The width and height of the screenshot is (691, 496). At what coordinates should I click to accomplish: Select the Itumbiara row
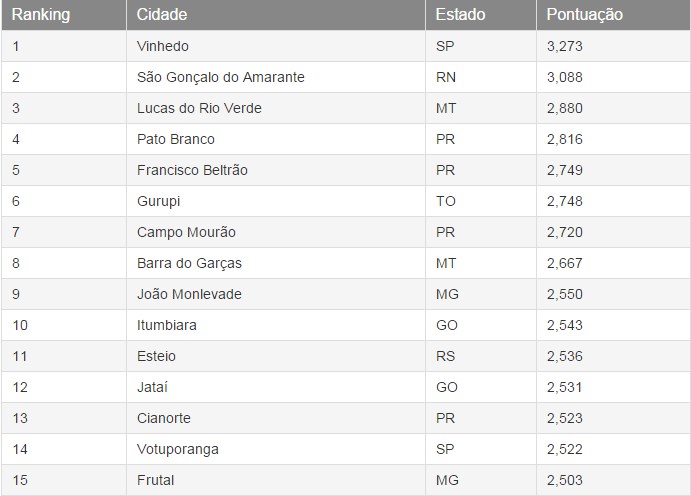tap(346, 325)
